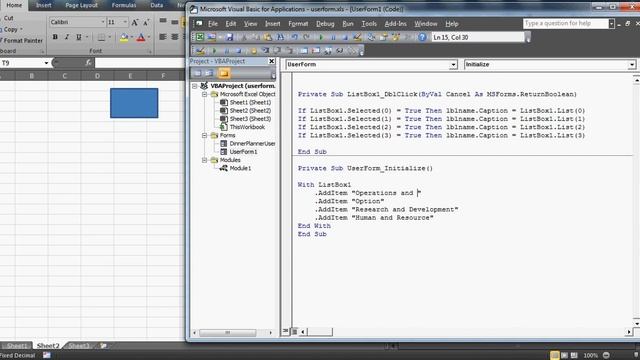The height and width of the screenshot is (360, 640).
Task: Toggle Italic in the Excel Font group
Action: click(x=67, y=37)
